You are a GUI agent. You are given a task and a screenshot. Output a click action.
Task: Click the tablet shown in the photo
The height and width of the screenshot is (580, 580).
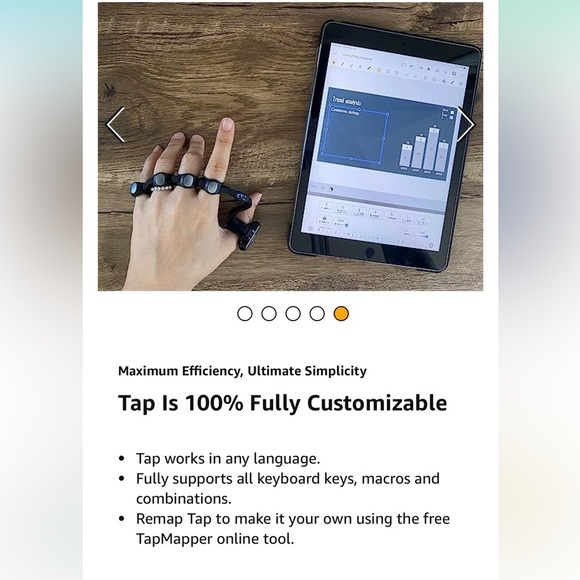[385, 146]
